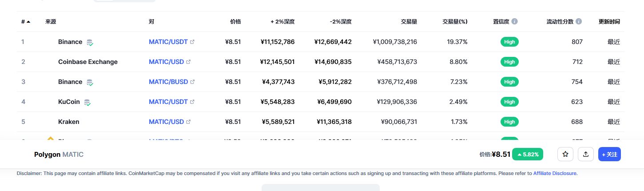
Task: Open MATIC/USDT external link icon on Binance row
Action: [192, 42]
